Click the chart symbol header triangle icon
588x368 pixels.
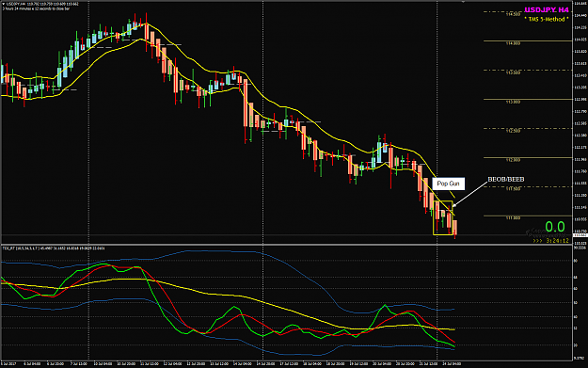[4, 4]
